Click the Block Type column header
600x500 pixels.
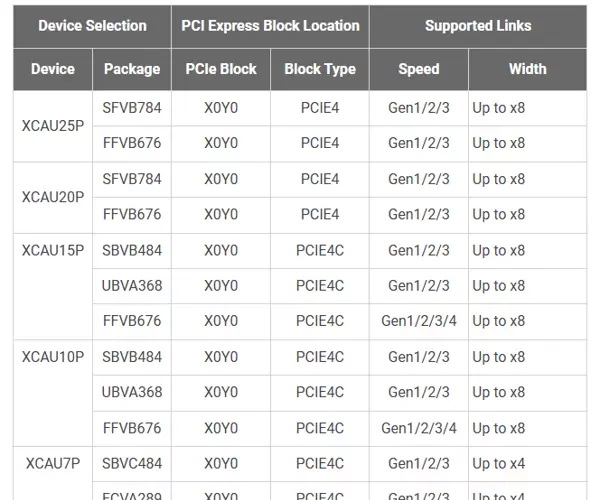(320, 69)
